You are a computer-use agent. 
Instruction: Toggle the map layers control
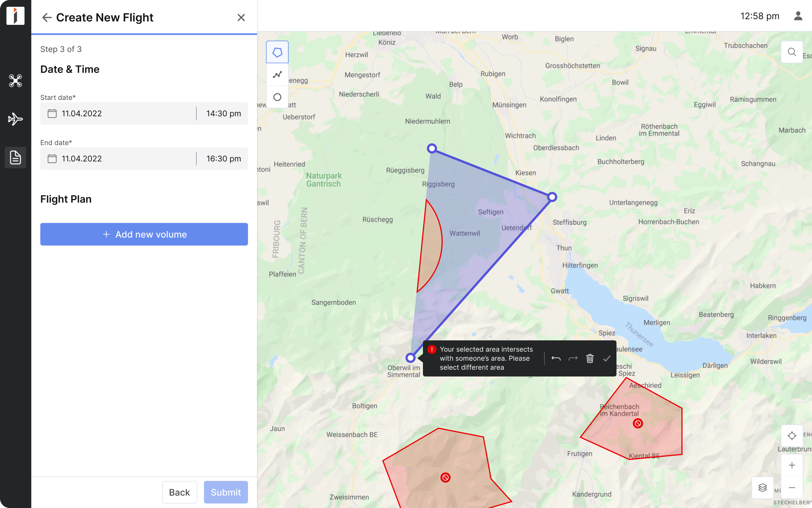[762, 487]
